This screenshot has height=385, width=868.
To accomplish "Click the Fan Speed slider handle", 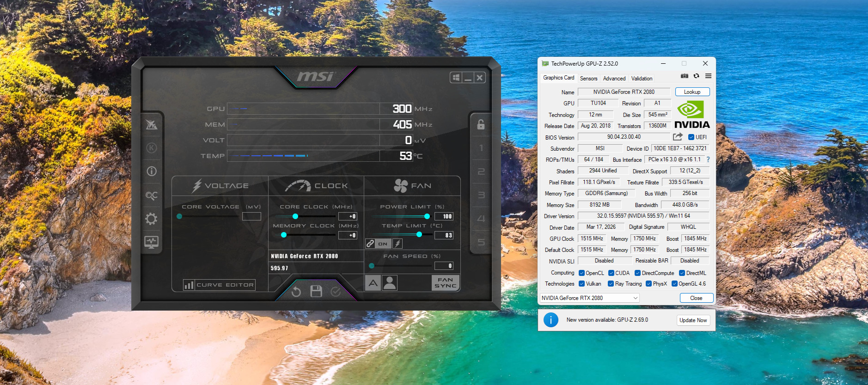I will pyautogui.click(x=372, y=266).
